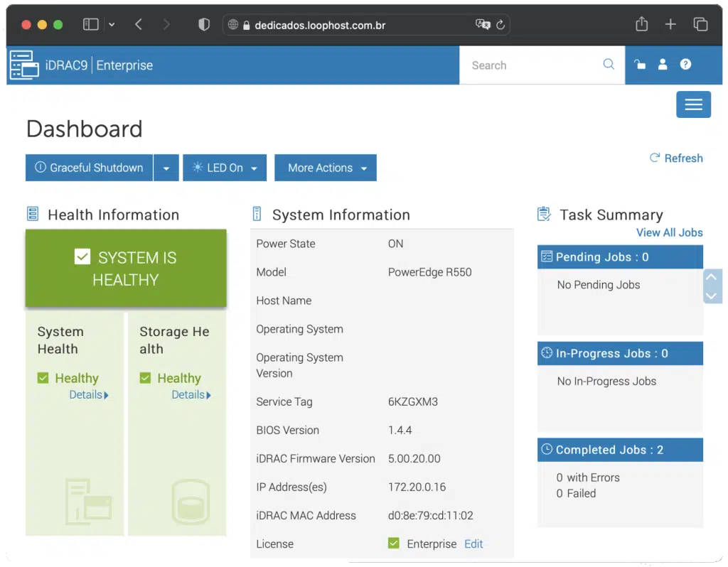Refresh the dashboard
728x567 pixels.
(676, 158)
